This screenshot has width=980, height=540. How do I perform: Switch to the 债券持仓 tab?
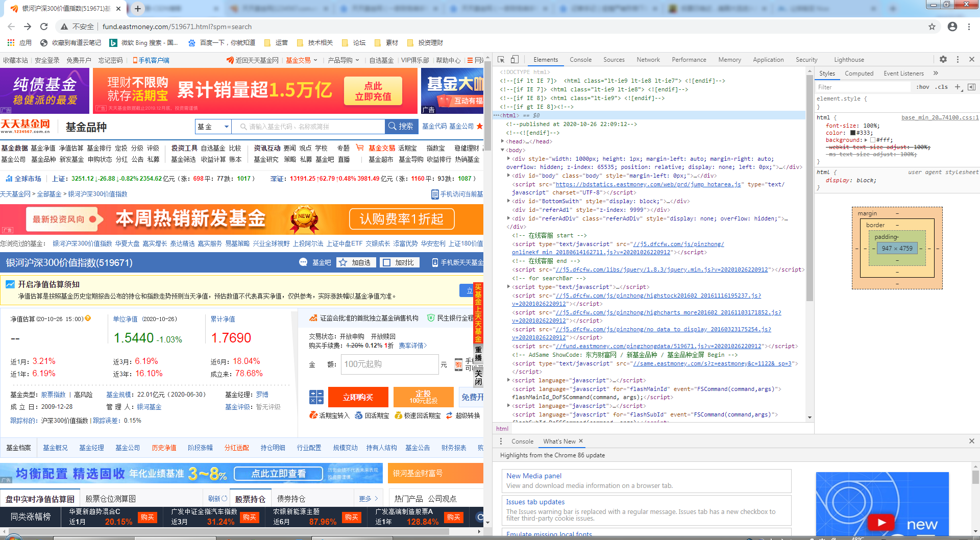[x=291, y=499]
